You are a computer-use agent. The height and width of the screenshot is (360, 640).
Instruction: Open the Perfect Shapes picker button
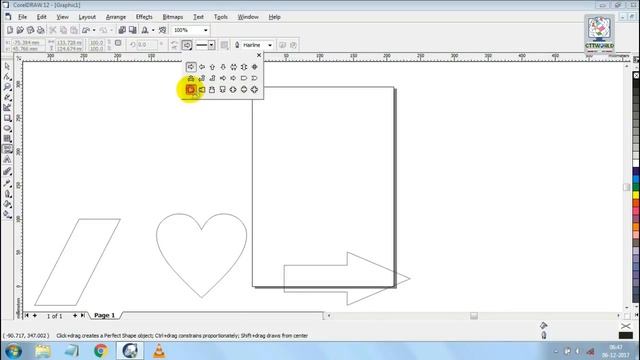click(187, 45)
